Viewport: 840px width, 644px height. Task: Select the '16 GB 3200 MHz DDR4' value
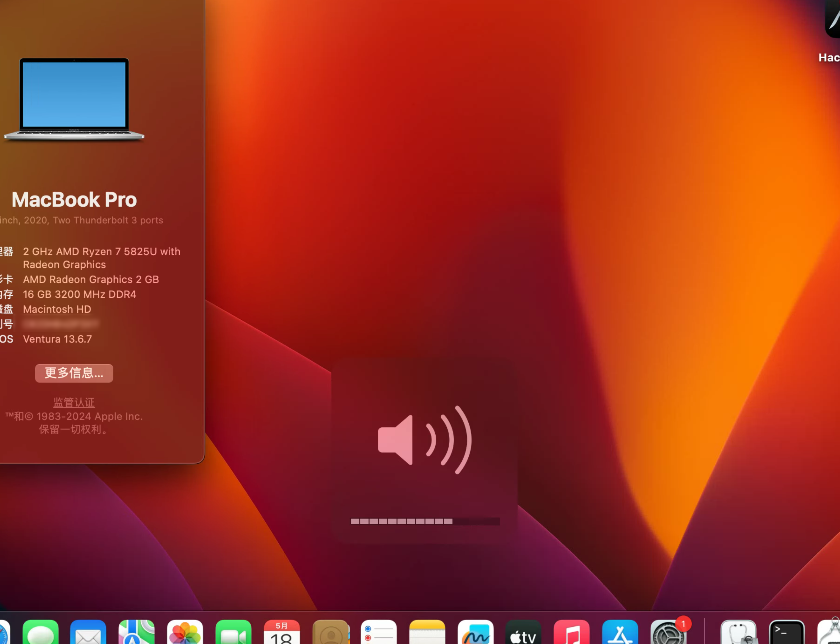coord(79,295)
